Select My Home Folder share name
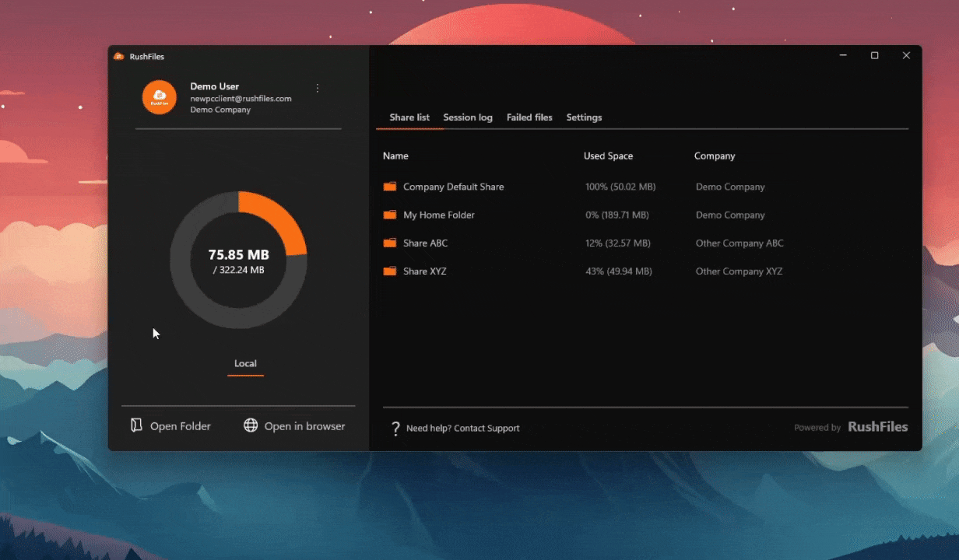Screen dimensions: 959x560 pos(439,215)
